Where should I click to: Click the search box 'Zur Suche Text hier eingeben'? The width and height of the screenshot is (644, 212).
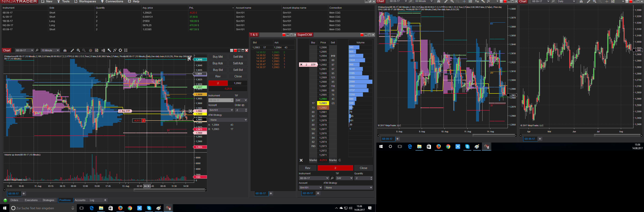point(43,208)
